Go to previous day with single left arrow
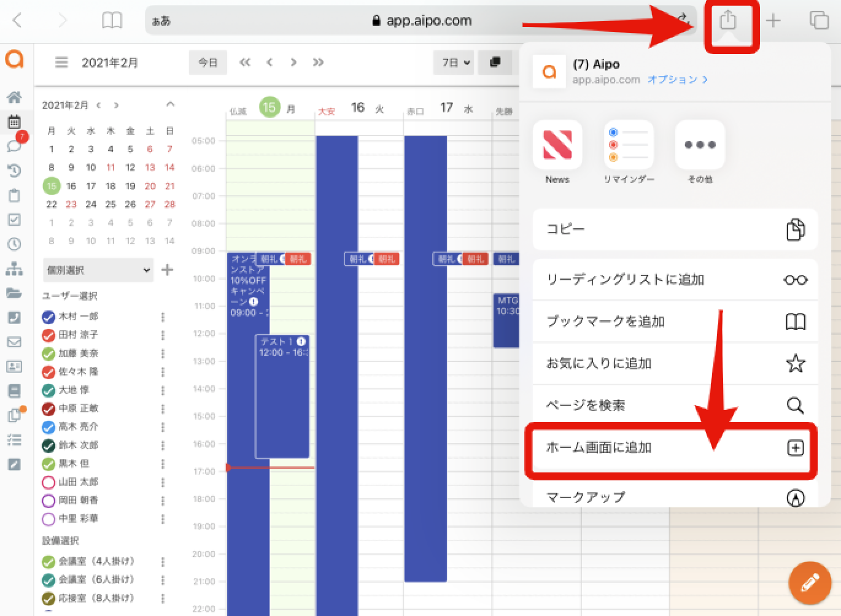Viewport: 841px width, 616px height. [x=269, y=62]
